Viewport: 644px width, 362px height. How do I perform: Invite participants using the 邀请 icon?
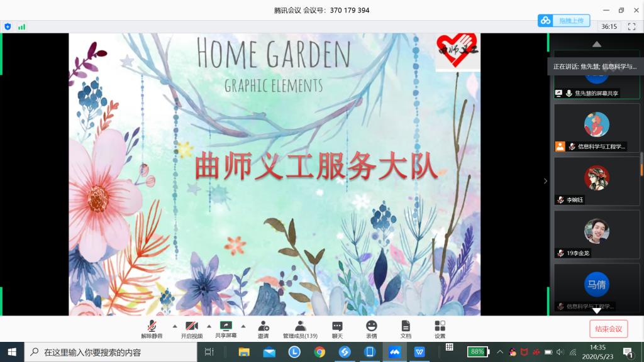(x=264, y=327)
